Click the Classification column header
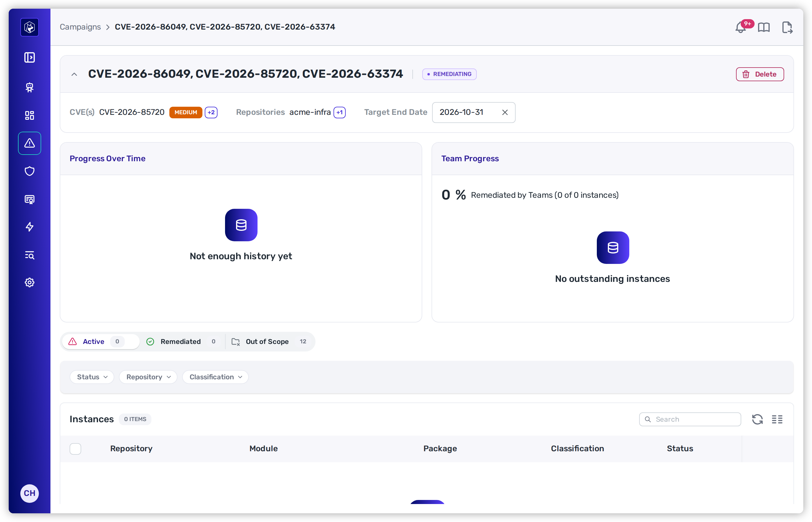812x522 pixels. click(577, 448)
